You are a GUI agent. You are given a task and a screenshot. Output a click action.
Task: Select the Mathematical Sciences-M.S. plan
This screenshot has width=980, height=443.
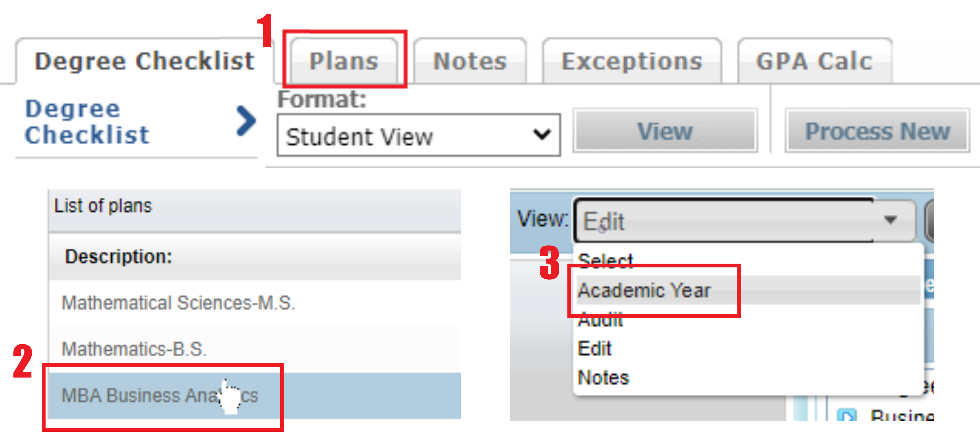pyautogui.click(x=178, y=303)
